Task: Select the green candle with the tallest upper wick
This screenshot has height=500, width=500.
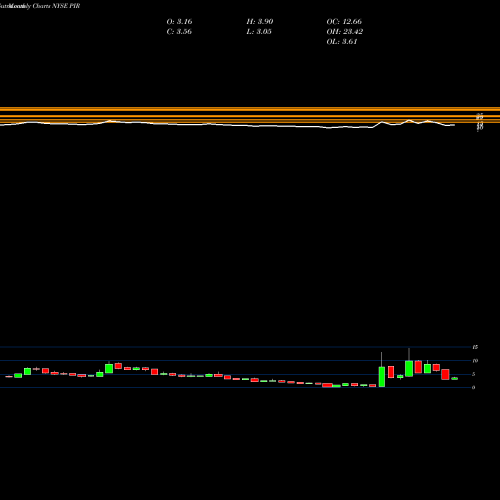Action: coord(409,368)
